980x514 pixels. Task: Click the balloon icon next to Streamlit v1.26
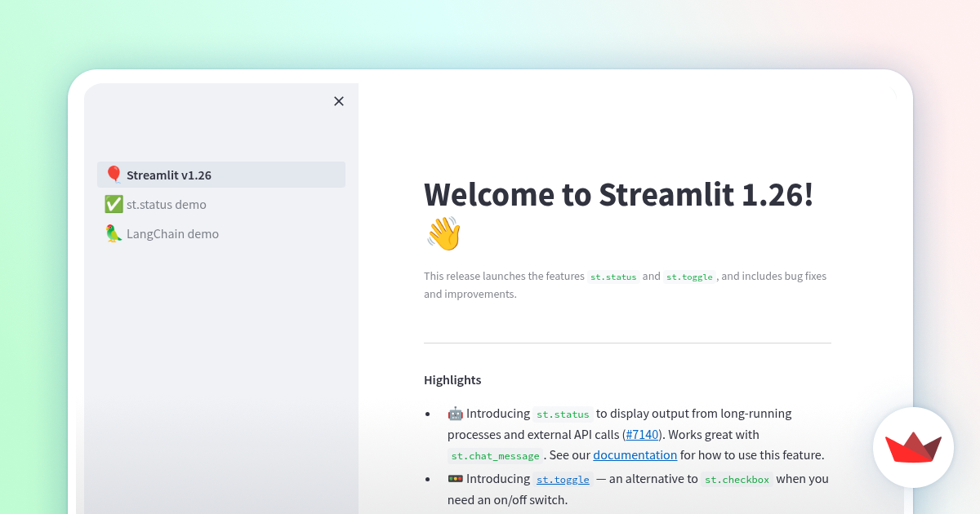click(x=114, y=174)
